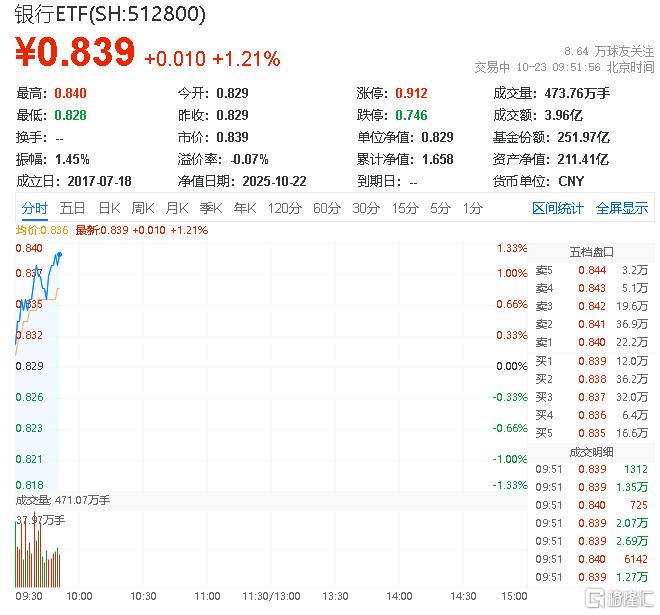The width and height of the screenshot is (660, 615).
Task: Switch to the 15分 interval
Action: click(405, 208)
